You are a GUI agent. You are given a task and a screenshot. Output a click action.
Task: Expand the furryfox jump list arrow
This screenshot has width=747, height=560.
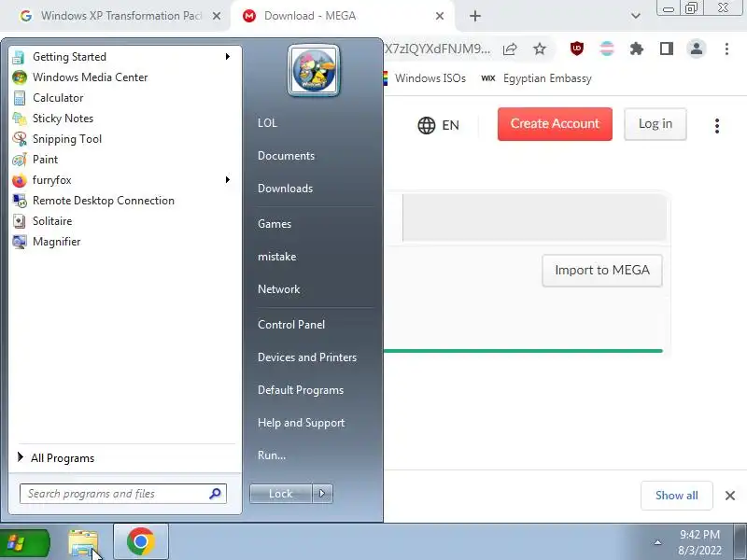[228, 179]
